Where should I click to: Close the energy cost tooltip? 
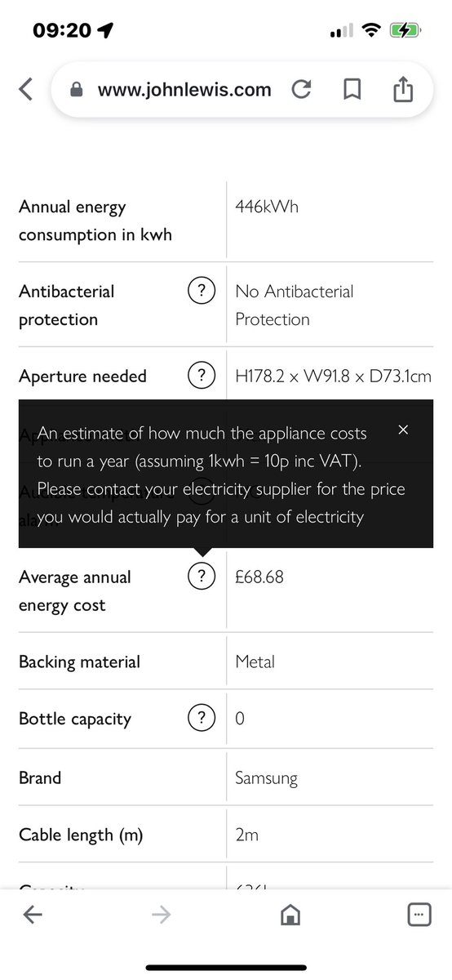403,430
